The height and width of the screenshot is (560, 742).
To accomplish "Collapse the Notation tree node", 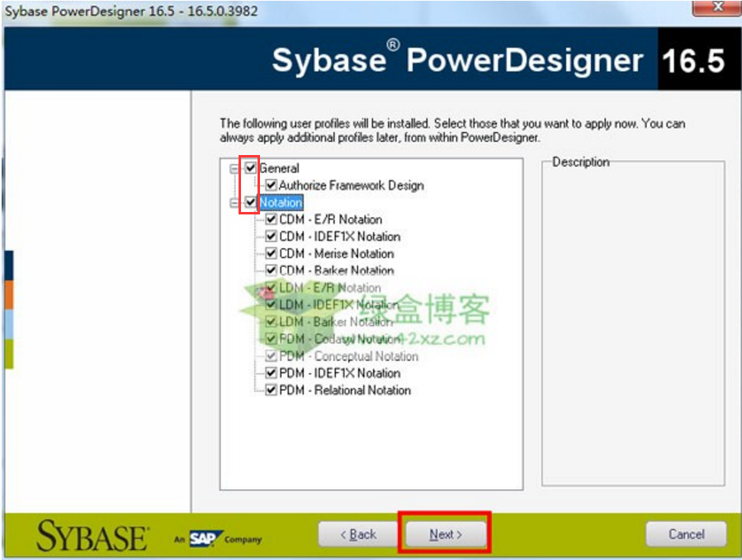I will click(x=234, y=203).
